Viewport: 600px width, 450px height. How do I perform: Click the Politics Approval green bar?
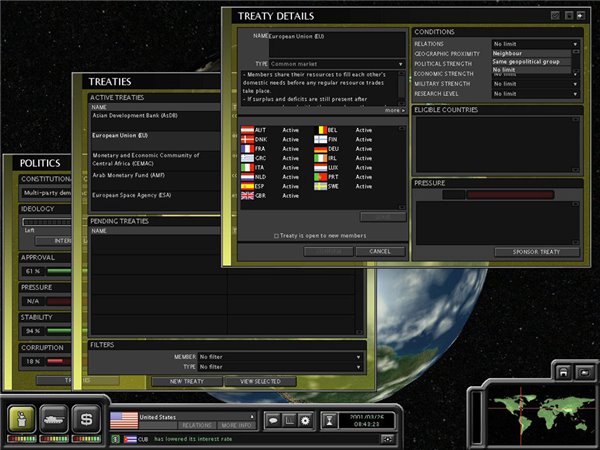pos(59,271)
